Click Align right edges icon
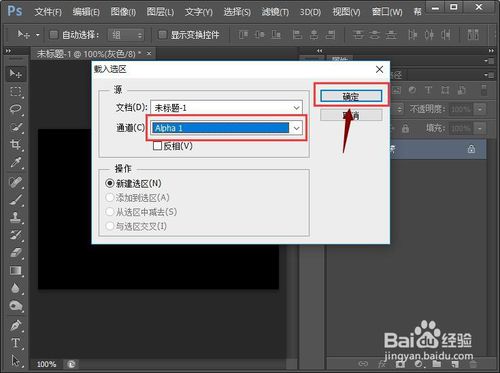The width and height of the screenshot is (500, 373). (330, 35)
